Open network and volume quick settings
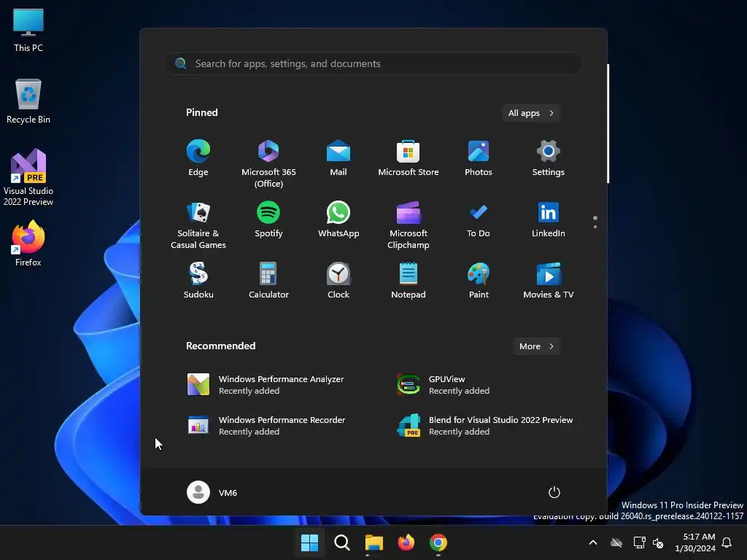This screenshot has width=747, height=560. pyautogui.click(x=649, y=542)
